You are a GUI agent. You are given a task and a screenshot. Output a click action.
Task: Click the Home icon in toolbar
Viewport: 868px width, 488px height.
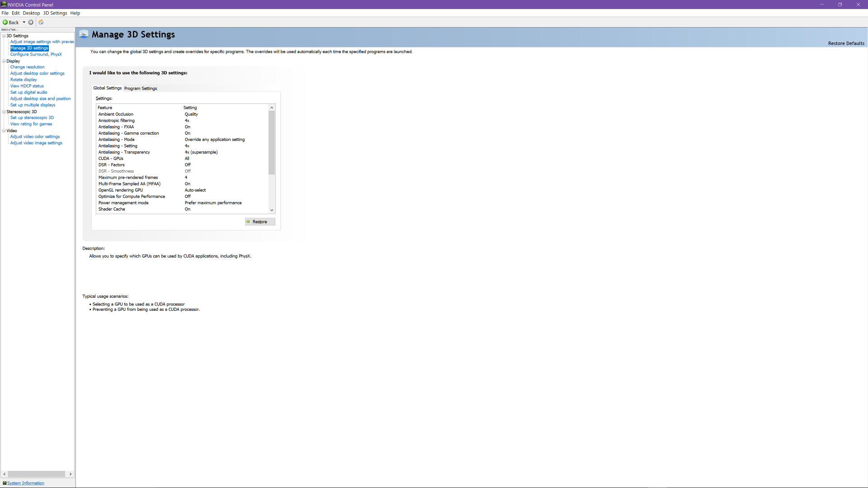coord(41,22)
